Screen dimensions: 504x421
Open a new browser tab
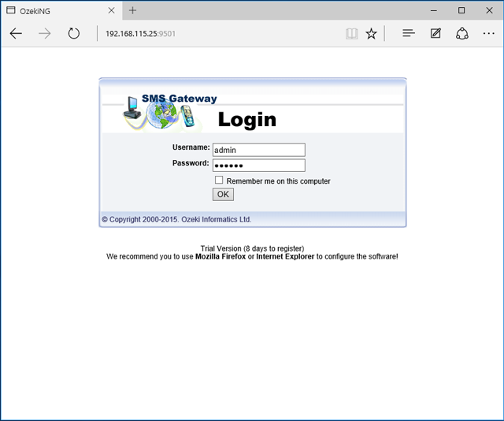click(132, 10)
